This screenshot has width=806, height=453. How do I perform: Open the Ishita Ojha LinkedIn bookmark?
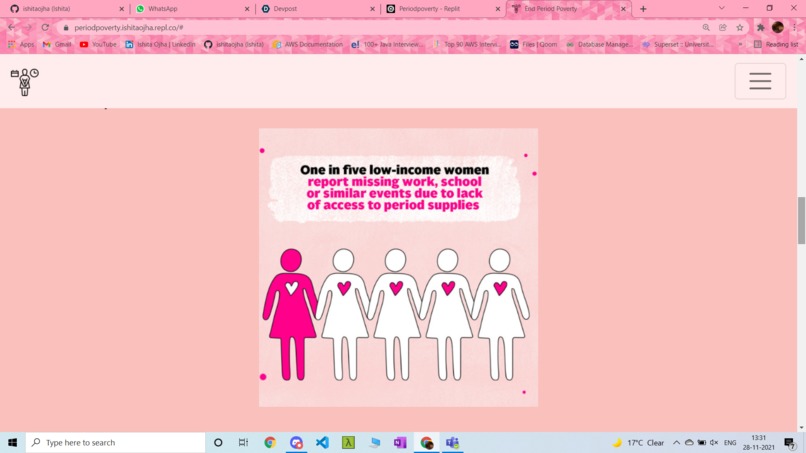pos(160,45)
